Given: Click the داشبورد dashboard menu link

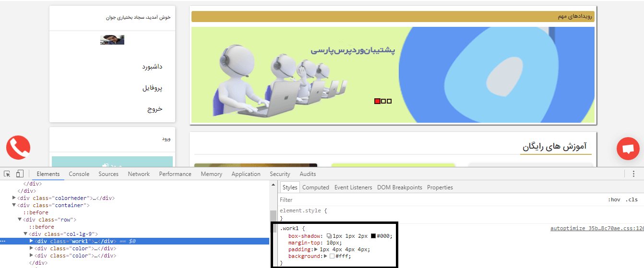Looking at the screenshot, I should pos(152,67).
